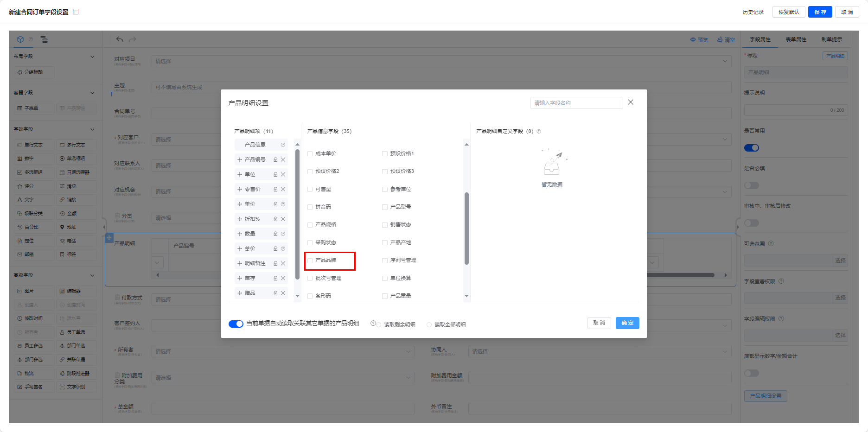
Task: Click help icon after auto-read toggle label
Action: pyautogui.click(x=373, y=323)
